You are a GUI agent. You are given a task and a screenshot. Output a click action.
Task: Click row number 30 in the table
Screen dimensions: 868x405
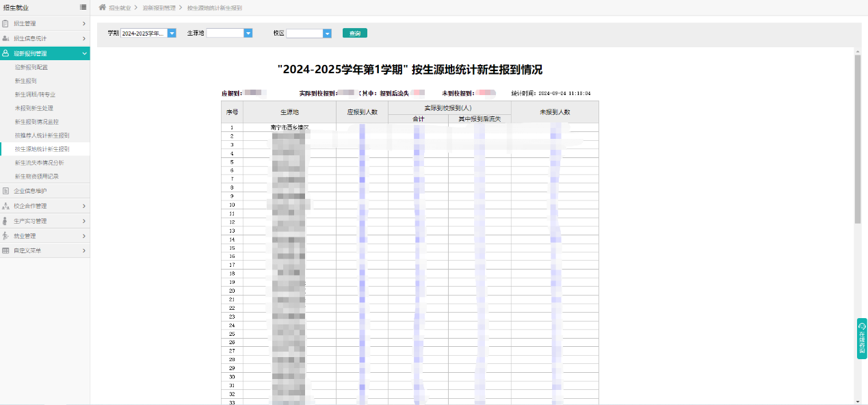pos(232,376)
